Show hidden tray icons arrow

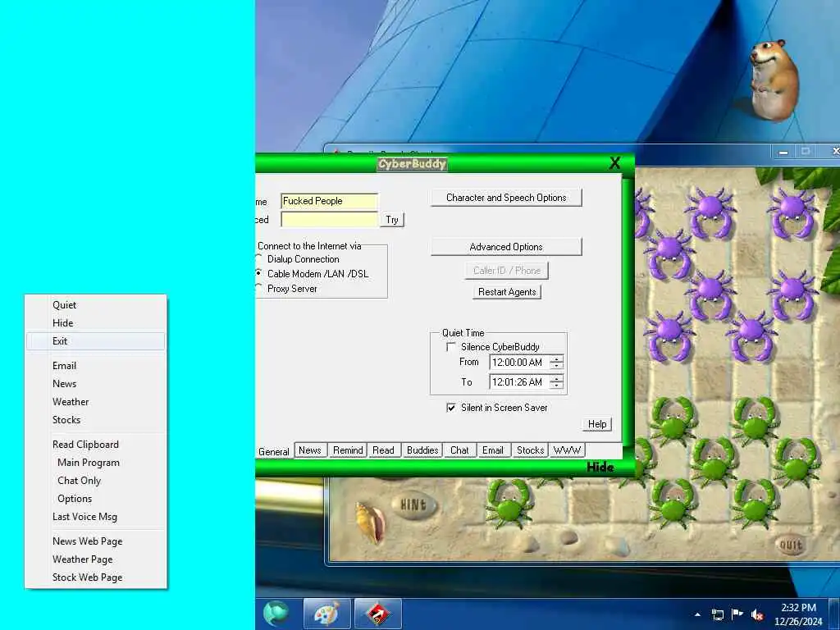pos(697,614)
